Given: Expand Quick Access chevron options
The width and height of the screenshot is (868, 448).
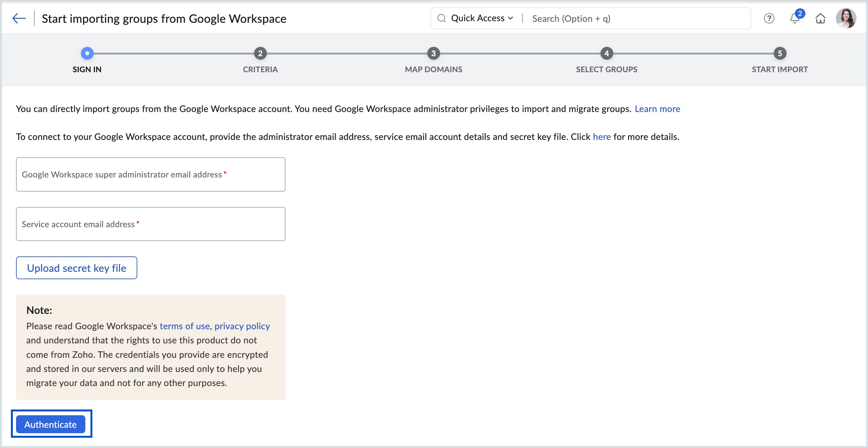Looking at the screenshot, I should (511, 18).
